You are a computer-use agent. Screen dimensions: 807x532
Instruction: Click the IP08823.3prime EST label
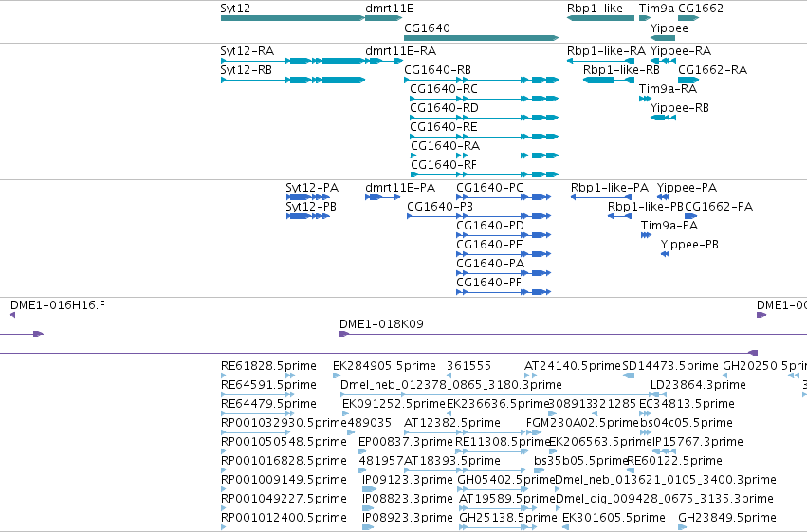(408, 499)
